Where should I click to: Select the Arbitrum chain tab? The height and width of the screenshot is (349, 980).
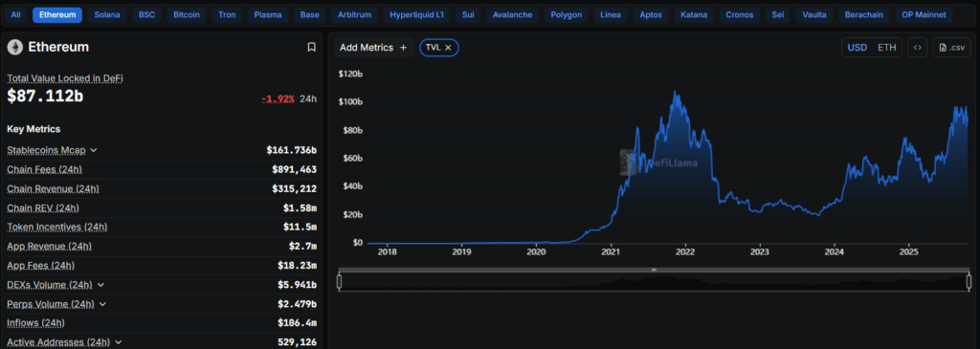354,14
